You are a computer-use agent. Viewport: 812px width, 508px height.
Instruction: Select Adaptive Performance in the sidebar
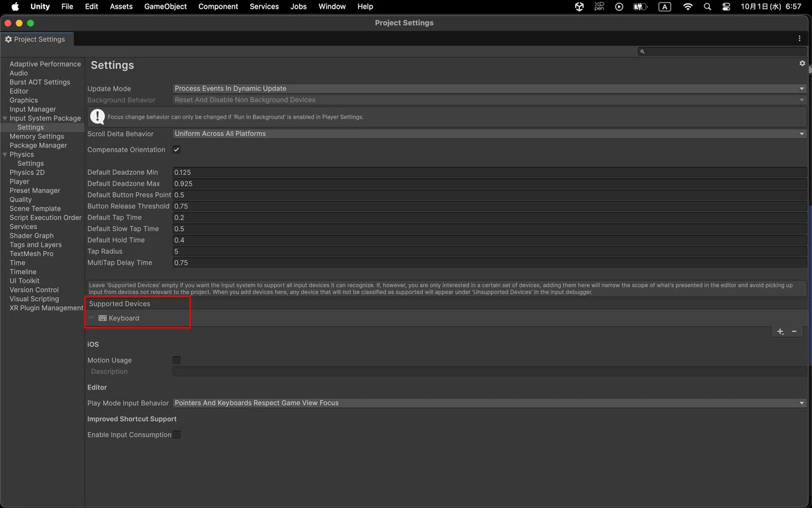(x=45, y=64)
